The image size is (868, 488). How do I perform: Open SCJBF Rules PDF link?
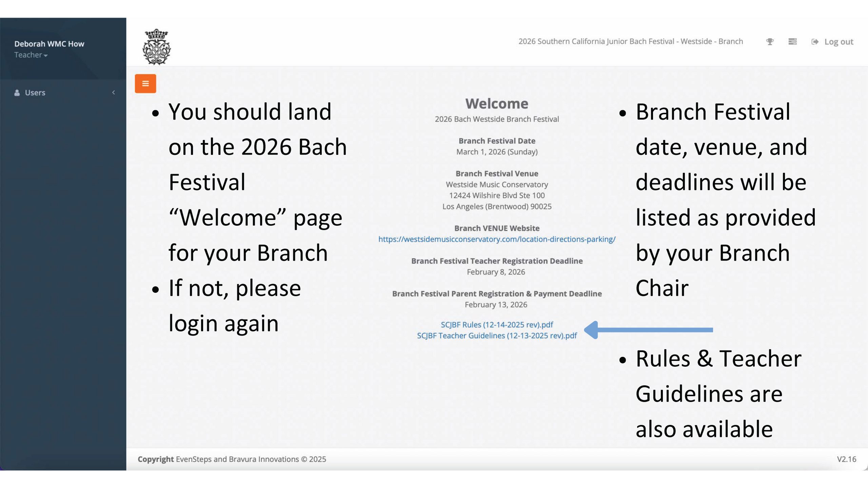point(496,325)
